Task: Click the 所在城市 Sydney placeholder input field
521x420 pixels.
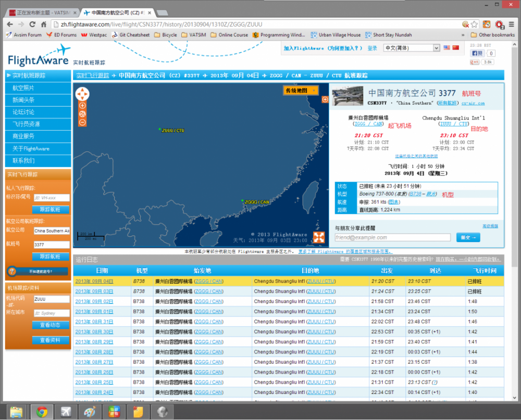Action: tap(52, 313)
